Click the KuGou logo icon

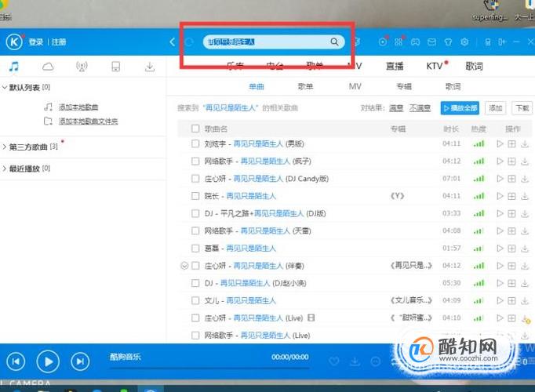(14, 42)
